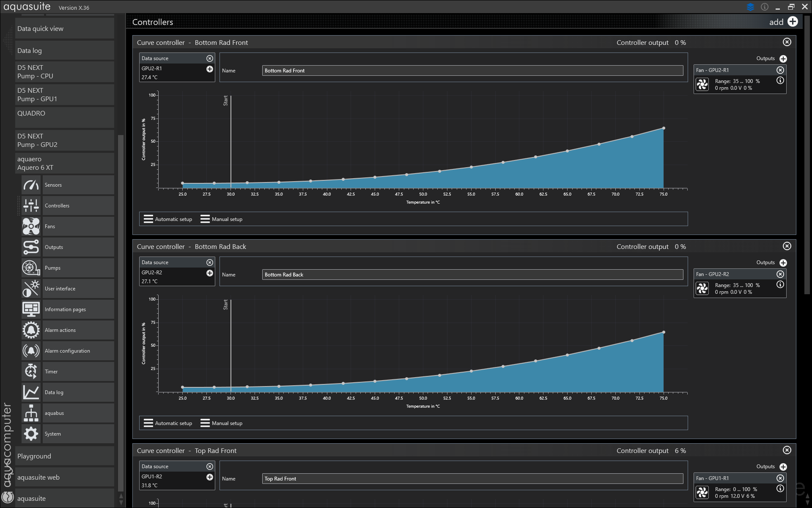Edit the Bottom Rad Back name field
This screenshot has height=508, width=812.
tap(472, 275)
